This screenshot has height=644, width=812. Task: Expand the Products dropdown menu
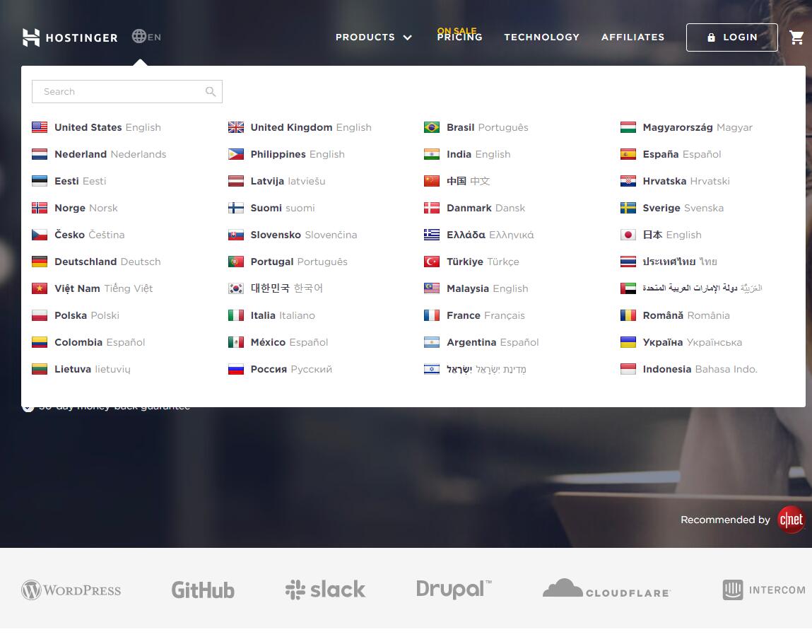click(x=373, y=37)
